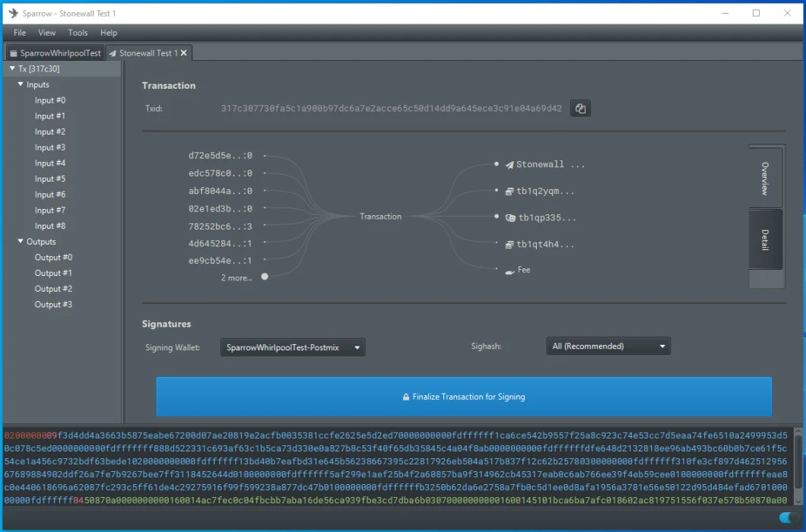Close the Stonewall Test 1 tab
The height and width of the screenshot is (532, 806).
point(183,53)
